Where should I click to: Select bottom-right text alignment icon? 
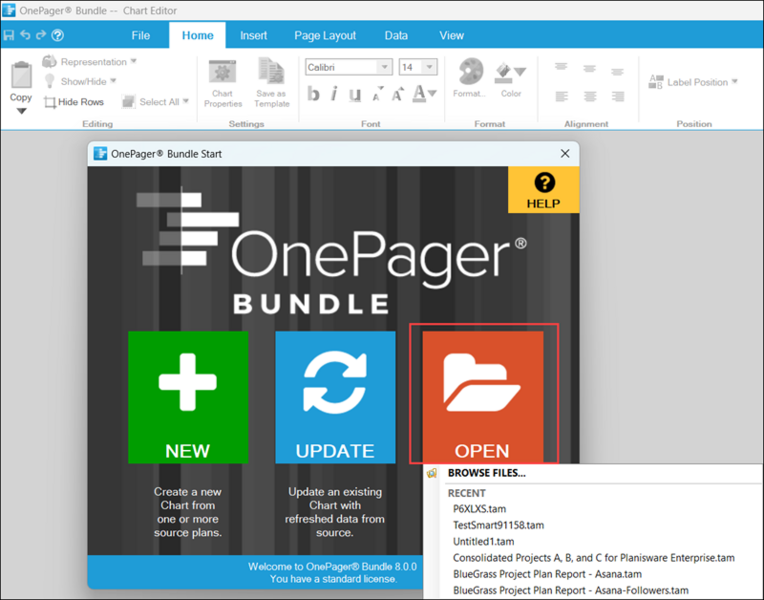pos(618,97)
